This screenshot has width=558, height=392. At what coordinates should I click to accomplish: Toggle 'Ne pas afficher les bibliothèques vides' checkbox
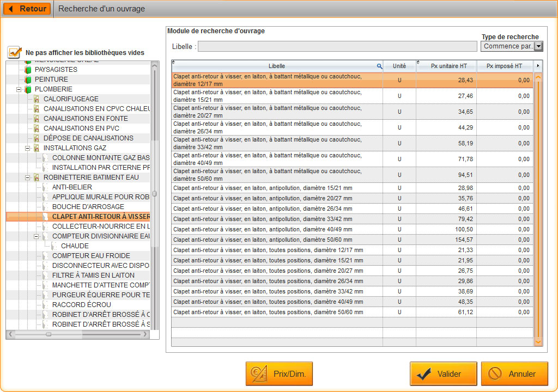(15, 52)
